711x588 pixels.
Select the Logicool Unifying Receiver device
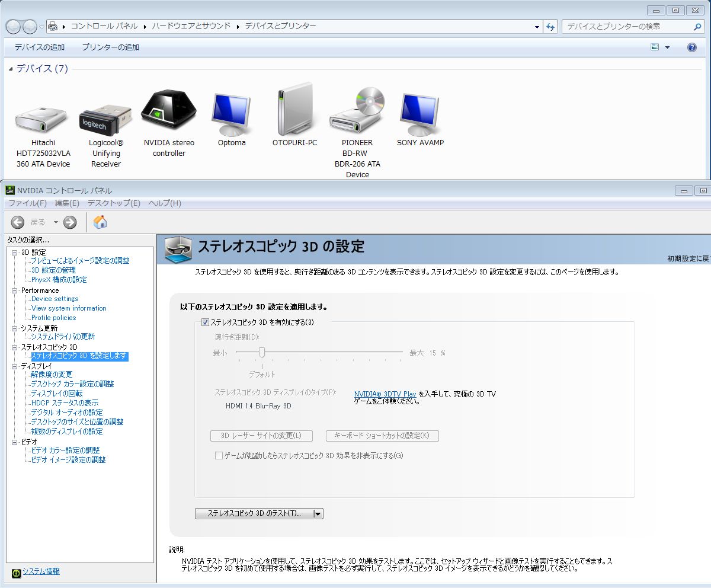click(x=106, y=121)
